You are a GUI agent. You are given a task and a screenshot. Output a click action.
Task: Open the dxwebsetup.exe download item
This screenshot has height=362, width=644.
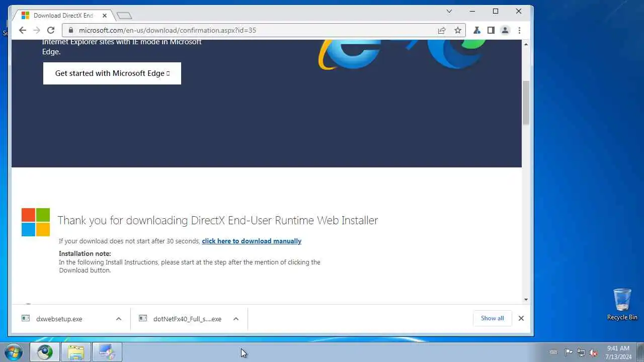point(59,319)
